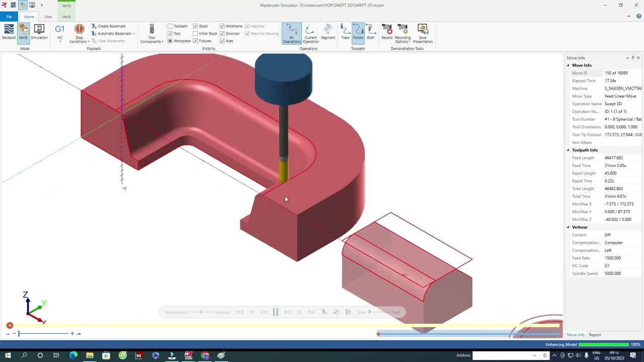Uncheck the Stock checkbox
The width and height of the screenshot is (644, 362).
click(195, 26)
